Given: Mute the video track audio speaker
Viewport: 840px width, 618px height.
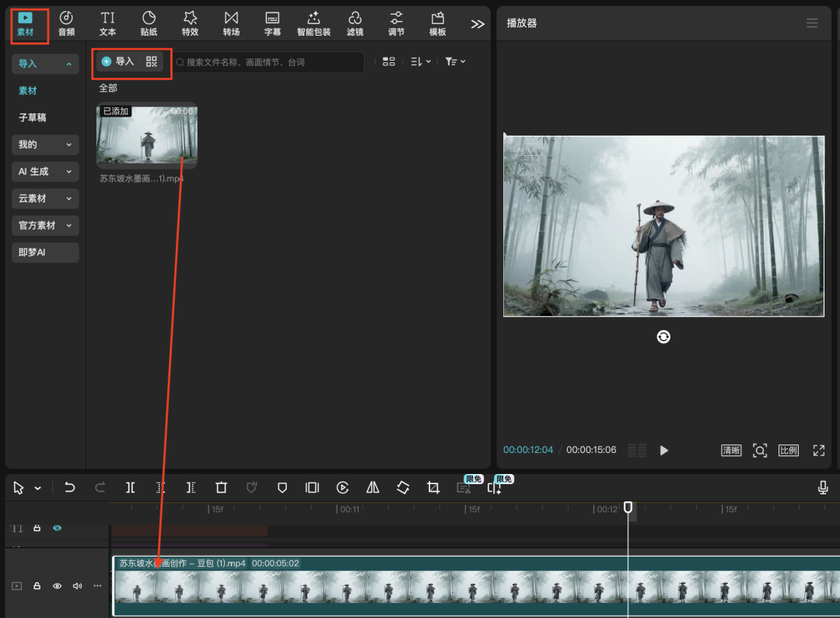Looking at the screenshot, I should tap(77, 586).
